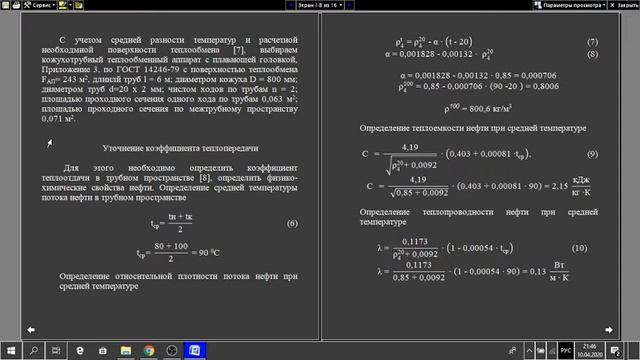
Task: Click the insert comment icon
Action: pyautogui.click(x=79, y=5)
